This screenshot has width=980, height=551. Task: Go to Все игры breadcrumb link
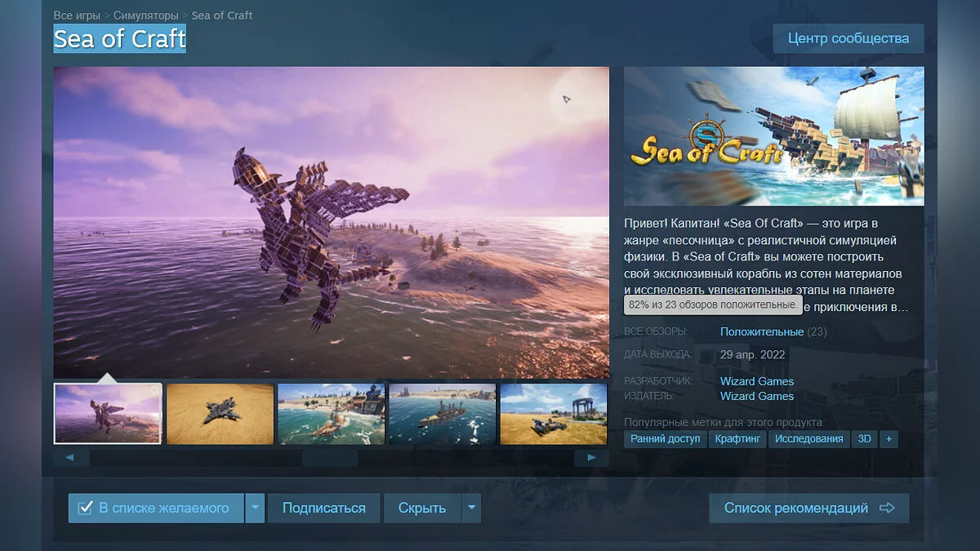pos(77,16)
